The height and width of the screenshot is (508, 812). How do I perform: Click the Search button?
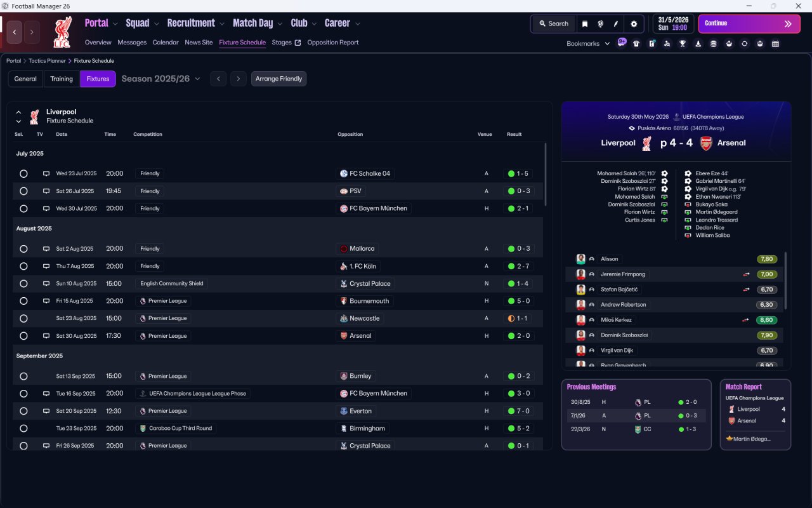click(x=554, y=23)
